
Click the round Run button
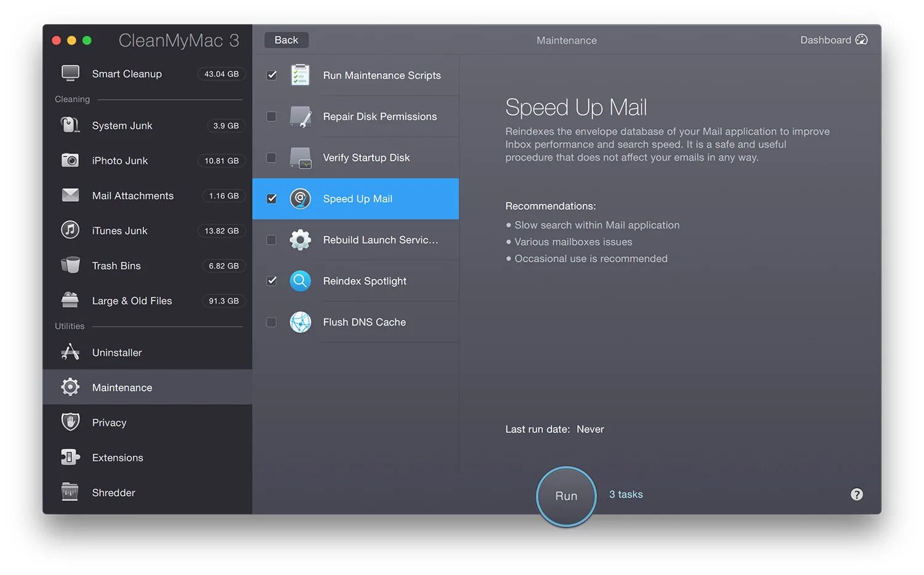566,496
